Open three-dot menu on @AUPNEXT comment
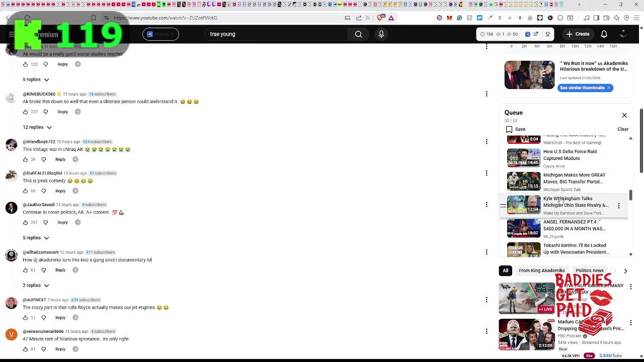The image size is (644, 362). click(x=487, y=300)
